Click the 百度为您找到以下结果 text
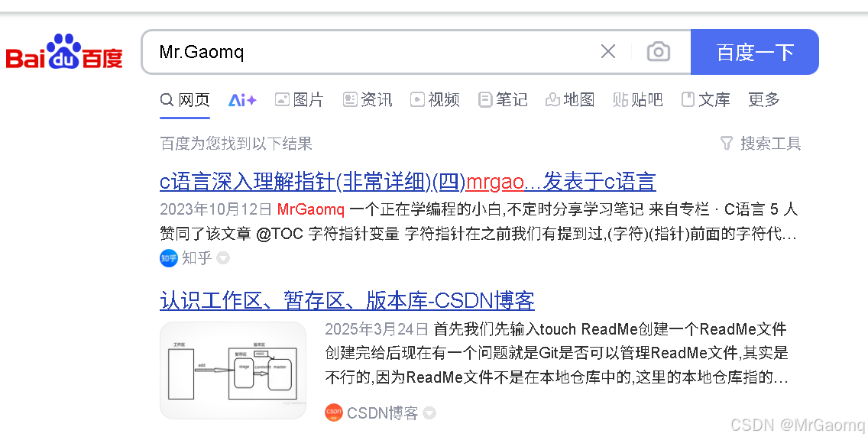Image resolution: width=868 pixels, height=440 pixels. (236, 144)
